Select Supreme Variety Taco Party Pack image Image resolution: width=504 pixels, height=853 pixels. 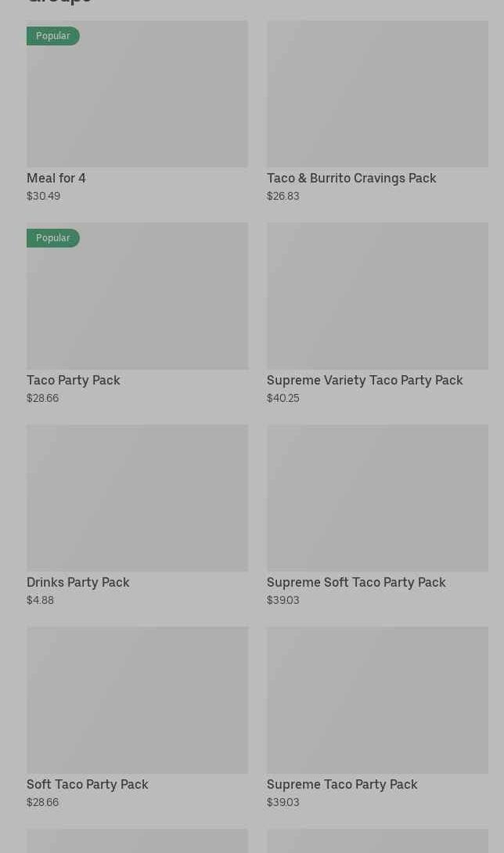click(x=377, y=296)
